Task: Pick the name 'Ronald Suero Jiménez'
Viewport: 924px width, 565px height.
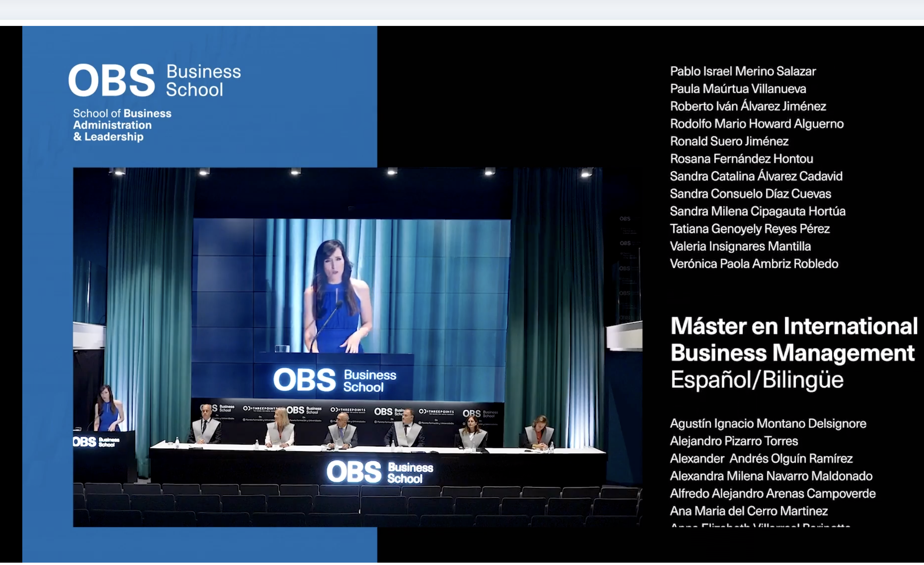Action: click(729, 142)
